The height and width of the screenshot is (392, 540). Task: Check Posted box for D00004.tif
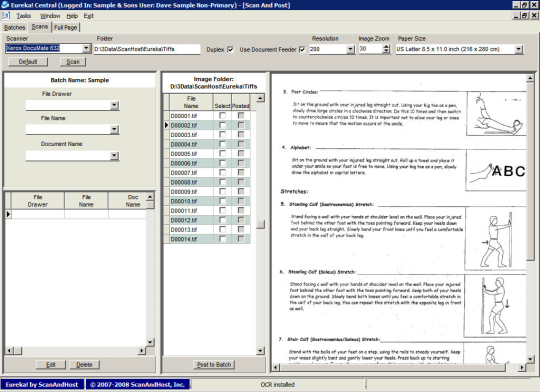pos(241,144)
